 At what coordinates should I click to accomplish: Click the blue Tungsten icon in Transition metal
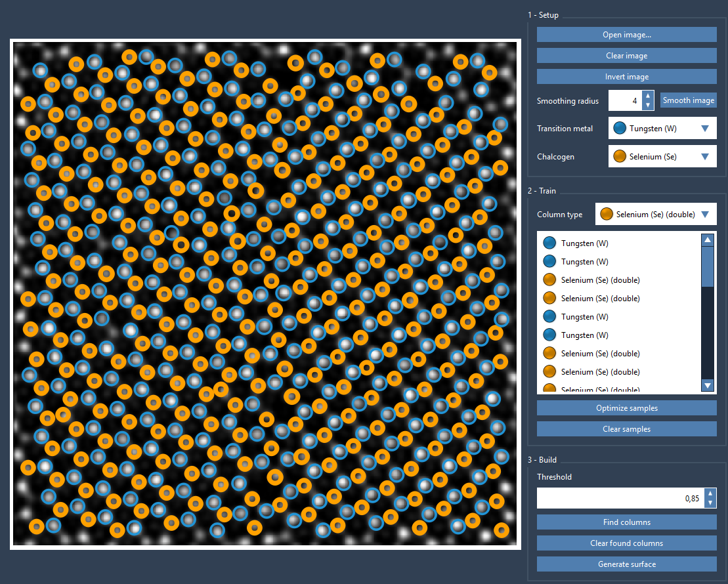[619, 129]
